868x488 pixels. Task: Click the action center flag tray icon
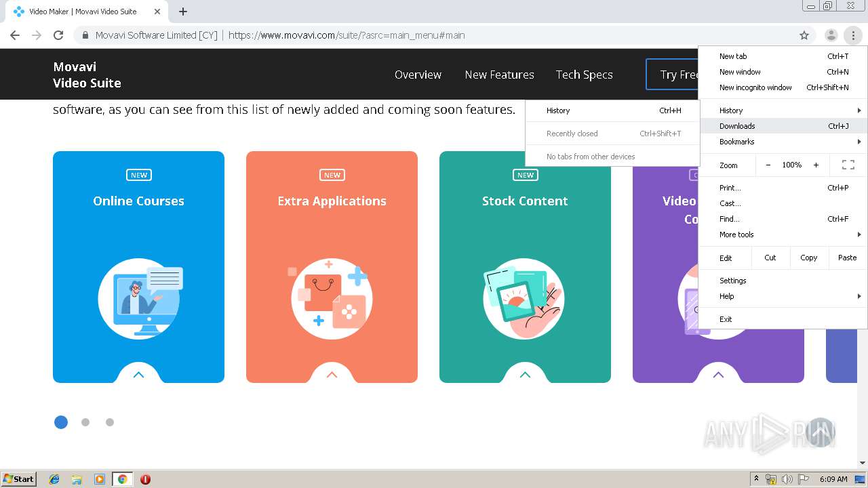(803, 479)
